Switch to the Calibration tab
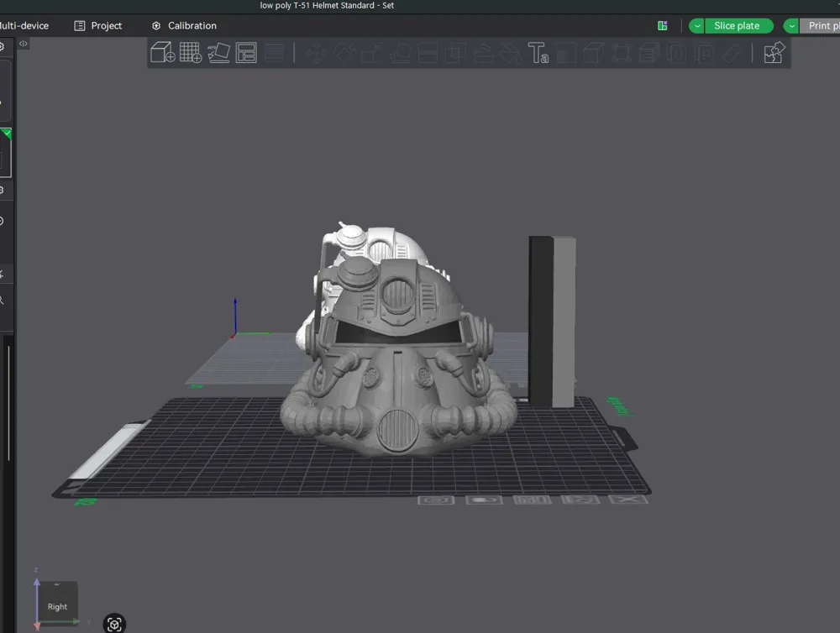840x633 pixels. click(x=184, y=26)
